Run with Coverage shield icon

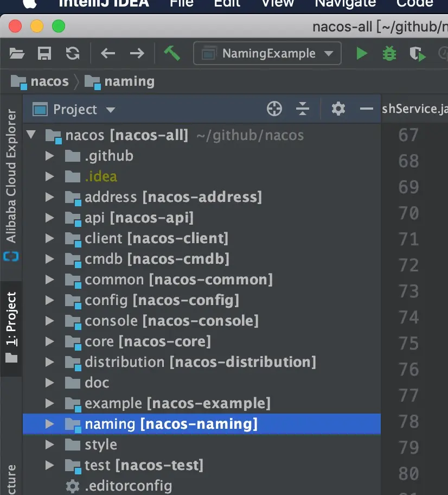point(418,54)
